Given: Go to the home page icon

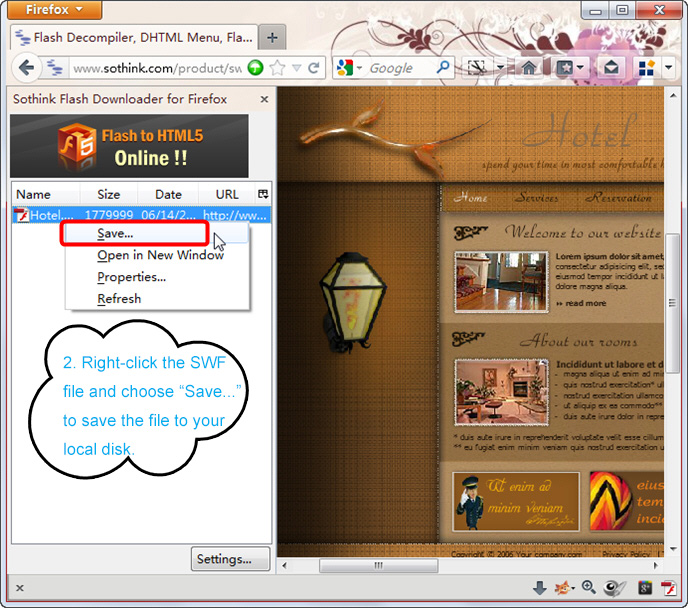Looking at the screenshot, I should [x=529, y=68].
